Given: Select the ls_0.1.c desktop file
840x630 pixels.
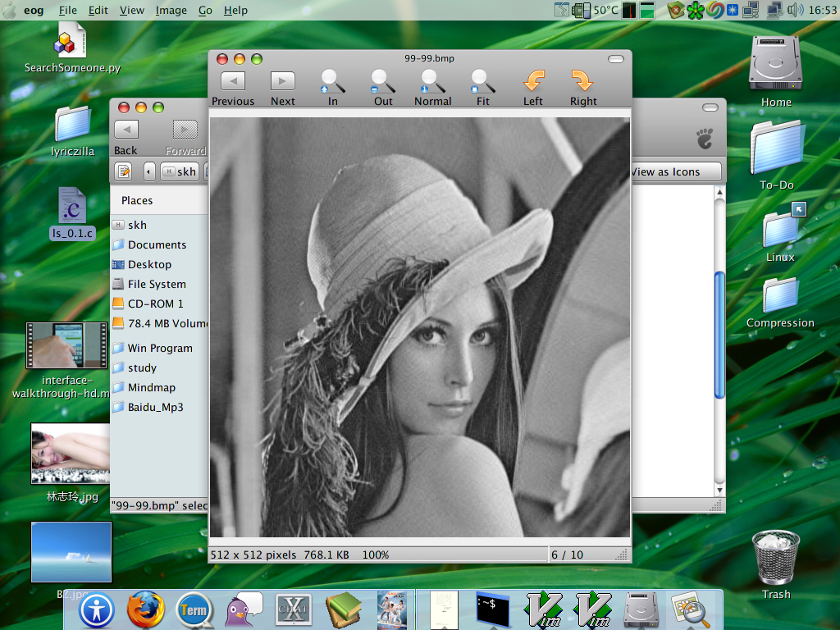Looking at the screenshot, I should coord(72,213).
